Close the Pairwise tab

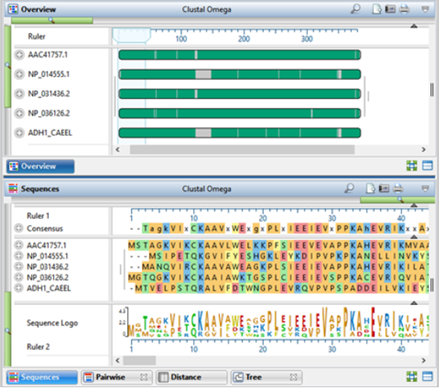pyautogui.click(x=144, y=377)
